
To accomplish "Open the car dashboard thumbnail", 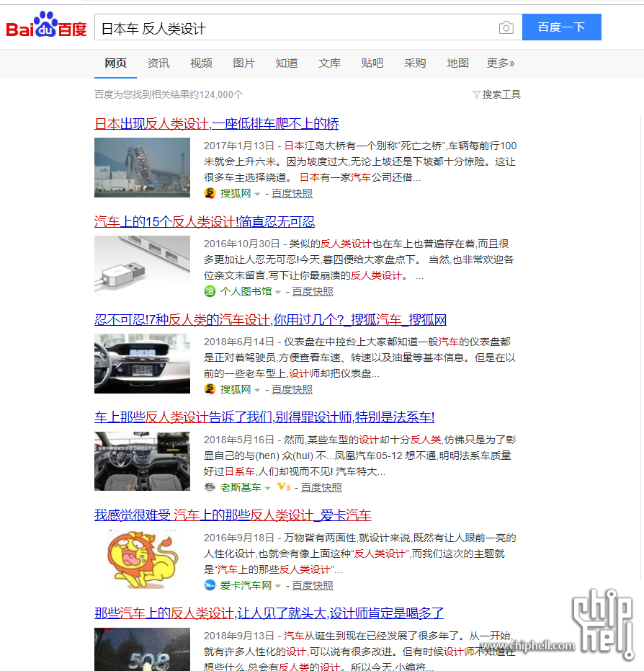I will click(x=142, y=363).
